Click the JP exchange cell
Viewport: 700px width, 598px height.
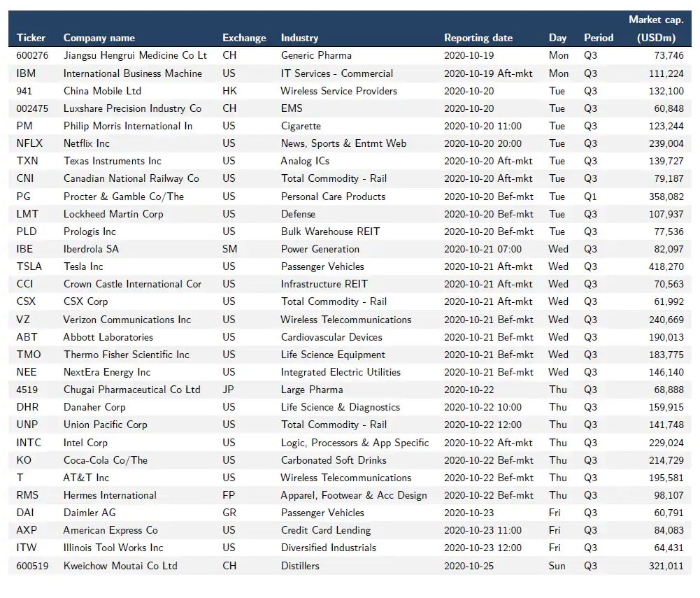[228, 390]
